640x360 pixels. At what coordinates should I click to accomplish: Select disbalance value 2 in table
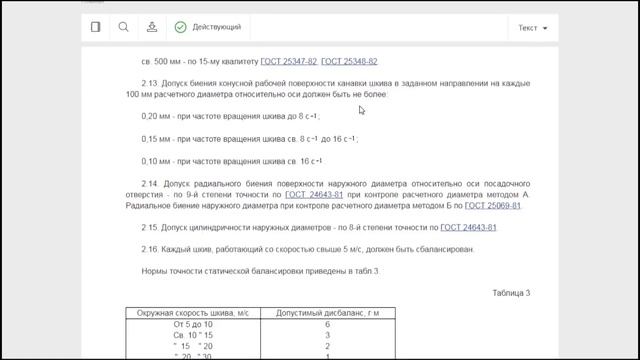pos(327,346)
